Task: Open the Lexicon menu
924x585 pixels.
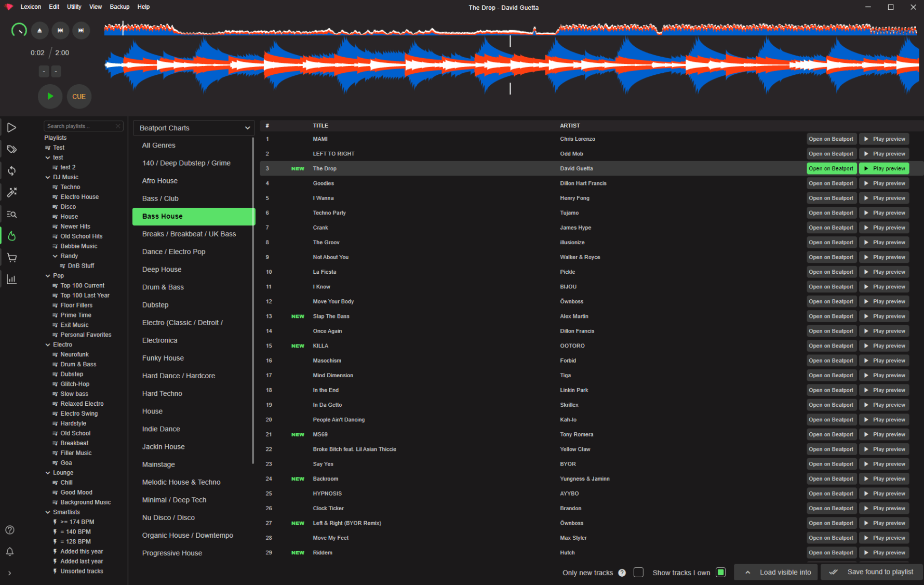Action: (31, 7)
